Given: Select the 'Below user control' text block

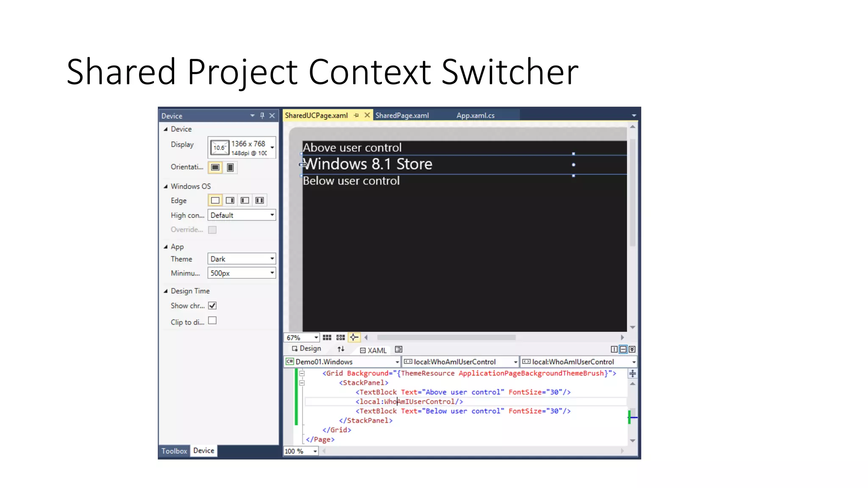Looking at the screenshot, I should pyautogui.click(x=351, y=181).
